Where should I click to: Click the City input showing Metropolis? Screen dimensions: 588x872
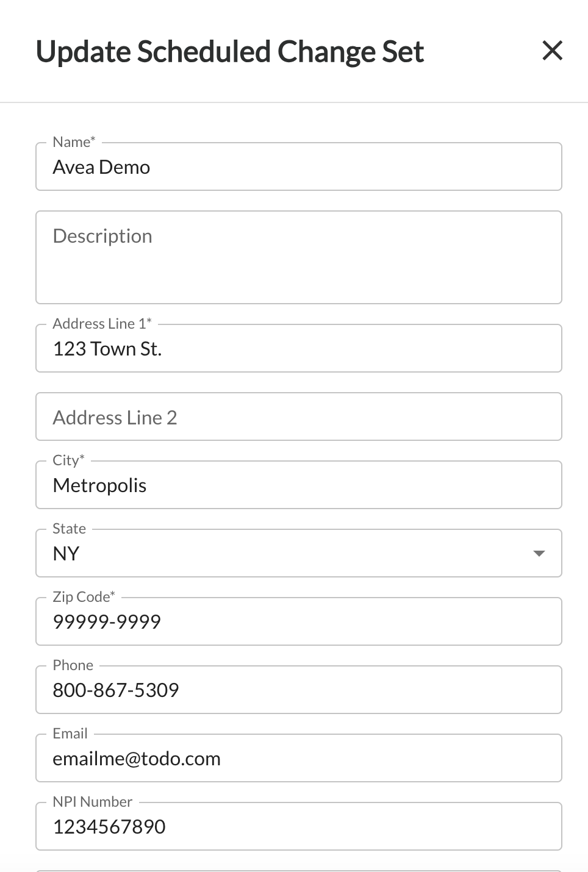pyautogui.click(x=298, y=485)
